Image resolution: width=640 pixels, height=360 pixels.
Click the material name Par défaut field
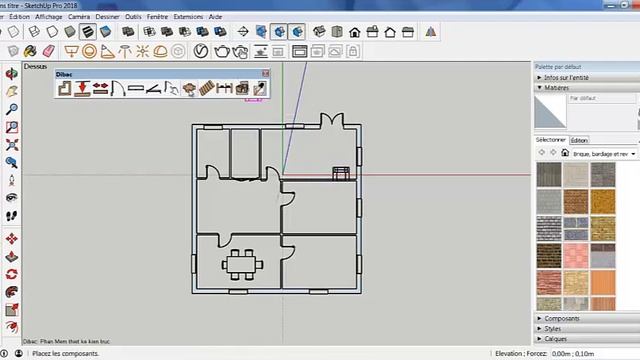click(602, 98)
